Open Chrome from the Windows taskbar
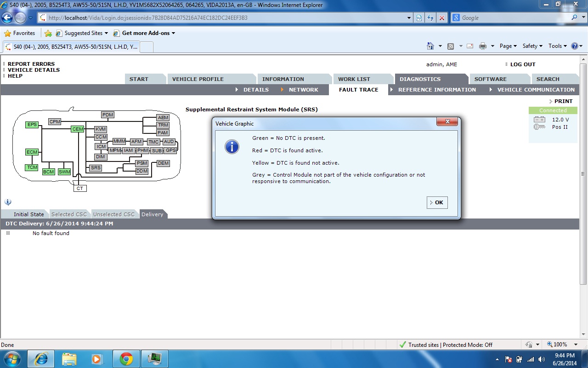588x368 pixels. [126, 359]
